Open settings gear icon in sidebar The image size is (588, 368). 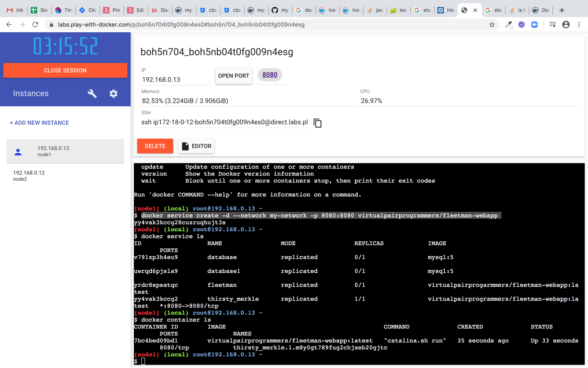(113, 93)
